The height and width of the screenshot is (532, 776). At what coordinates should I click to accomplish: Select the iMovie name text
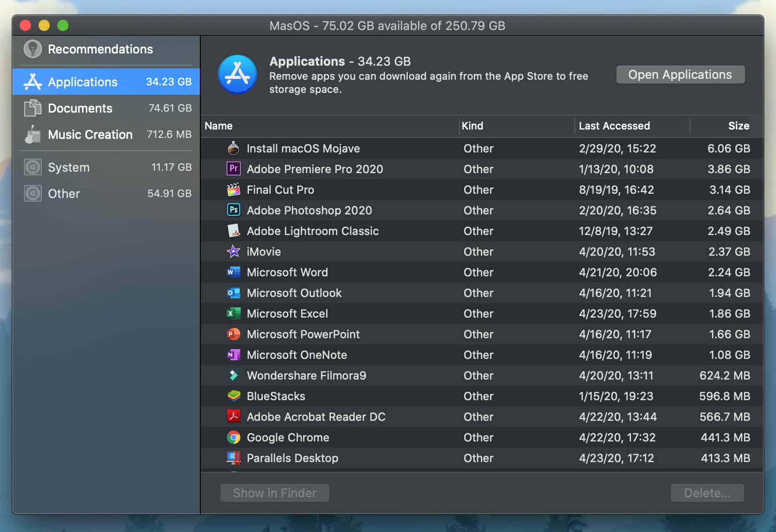pos(264,251)
